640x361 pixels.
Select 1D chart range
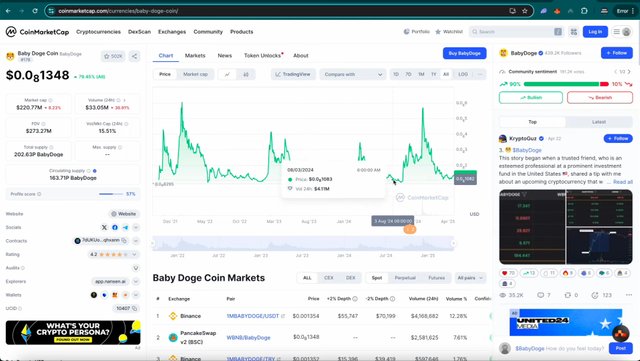(396, 74)
